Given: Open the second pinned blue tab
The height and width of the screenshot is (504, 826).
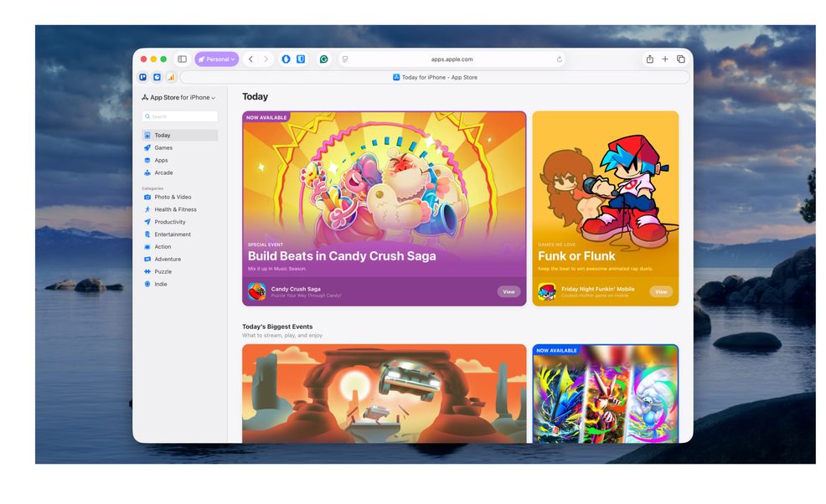Looking at the screenshot, I should 157,77.
